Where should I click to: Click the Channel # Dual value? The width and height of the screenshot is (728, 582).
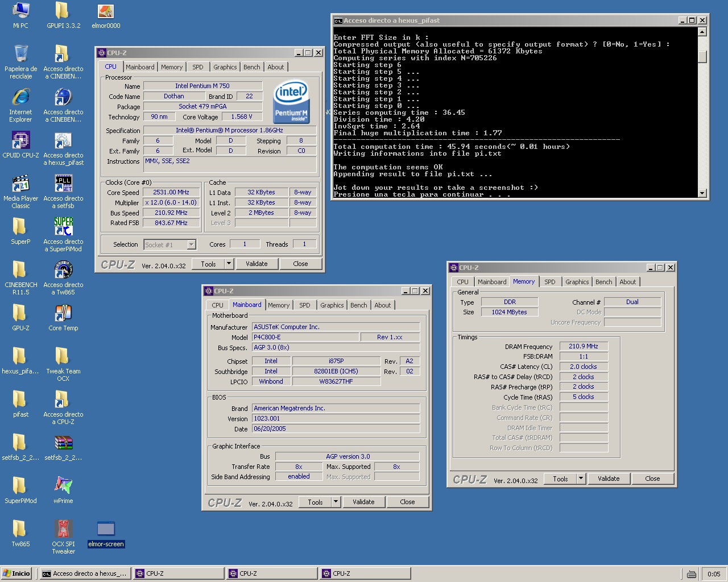pos(632,302)
